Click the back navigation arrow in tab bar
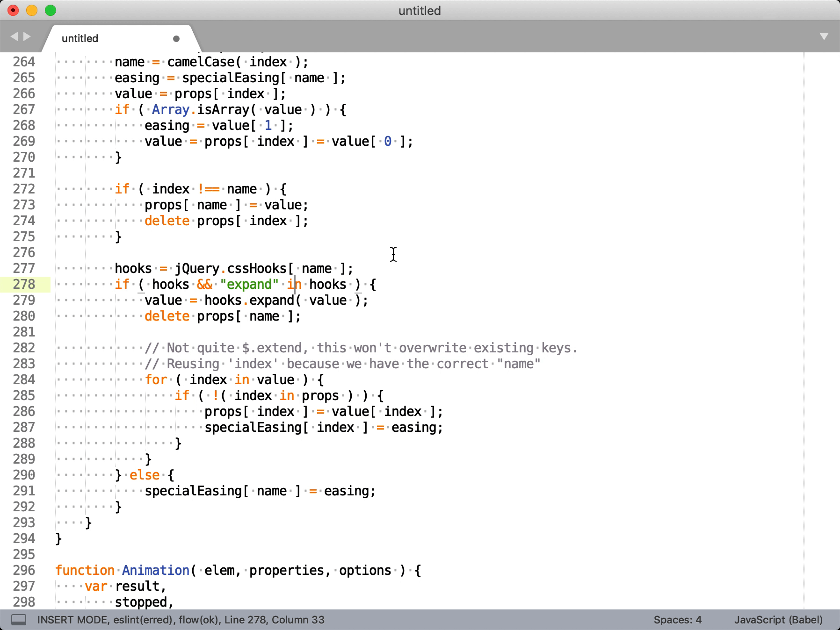 (x=14, y=36)
